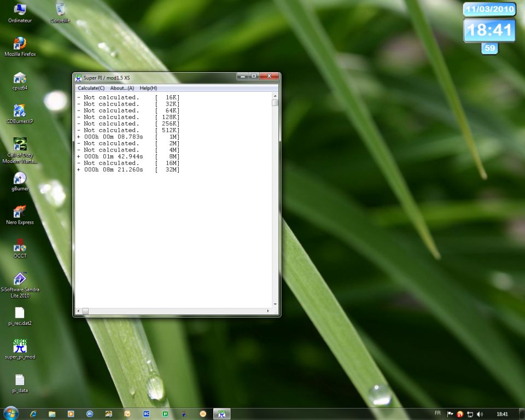Click the volume speaker icon in the tray
Image resolution: width=525 pixels, height=420 pixels.
pos(480,414)
